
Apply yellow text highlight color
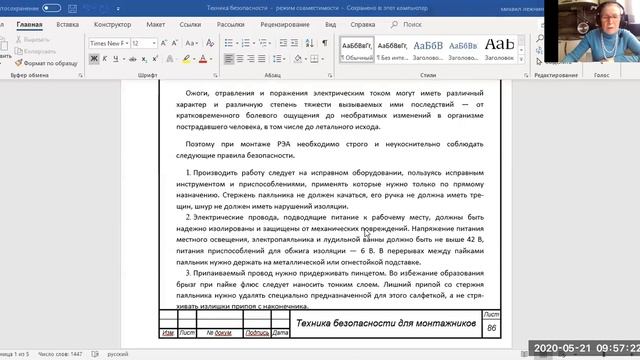[186, 59]
